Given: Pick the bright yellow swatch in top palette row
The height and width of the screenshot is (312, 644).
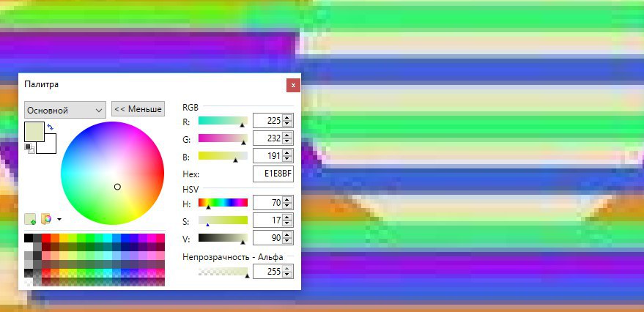Looking at the screenshot, I should tap(64, 238).
